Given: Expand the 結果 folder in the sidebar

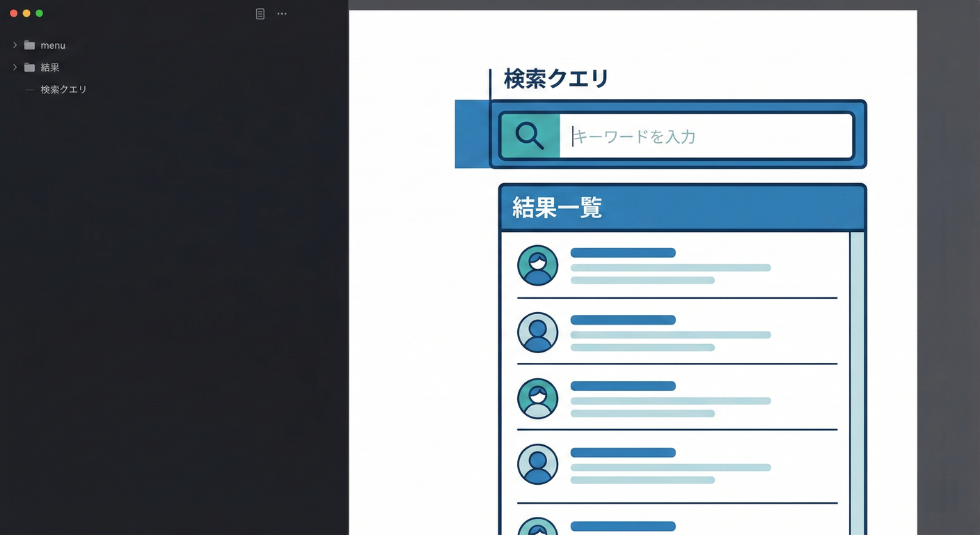Looking at the screenshot, I should coord(14,67).
